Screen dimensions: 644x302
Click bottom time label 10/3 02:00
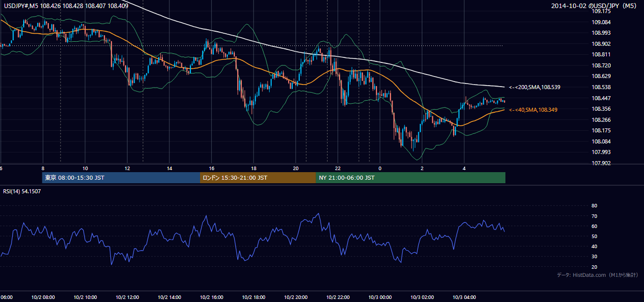point(422,297)
